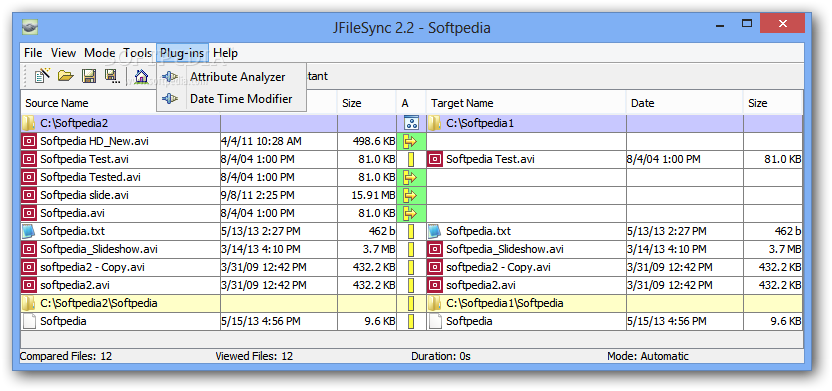
Task: Select source Softpedia_Slideshow.avi file name
Action: coord(99,249)
